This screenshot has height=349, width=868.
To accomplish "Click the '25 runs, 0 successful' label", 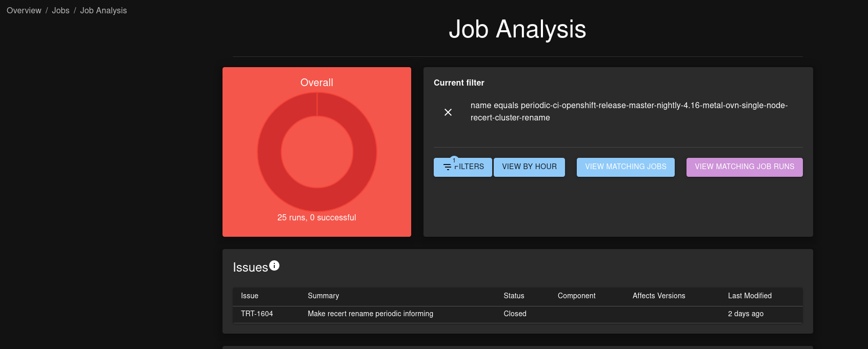I will pyautogui.click(x=317, y=218).
